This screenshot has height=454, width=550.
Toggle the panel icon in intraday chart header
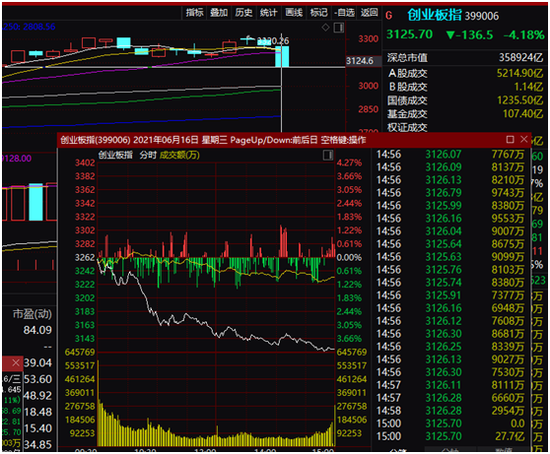[328, 155]
